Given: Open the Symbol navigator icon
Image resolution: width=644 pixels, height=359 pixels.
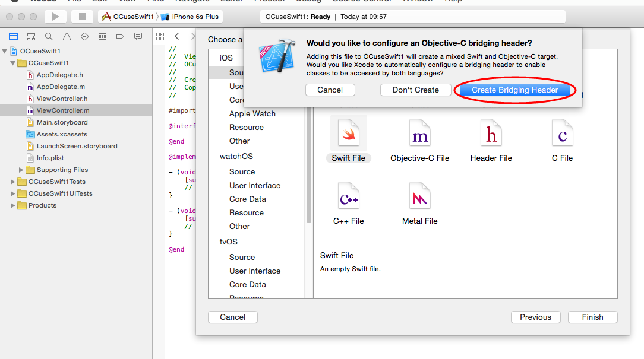Looking at the screenshot, I should (x=31, y=37).
